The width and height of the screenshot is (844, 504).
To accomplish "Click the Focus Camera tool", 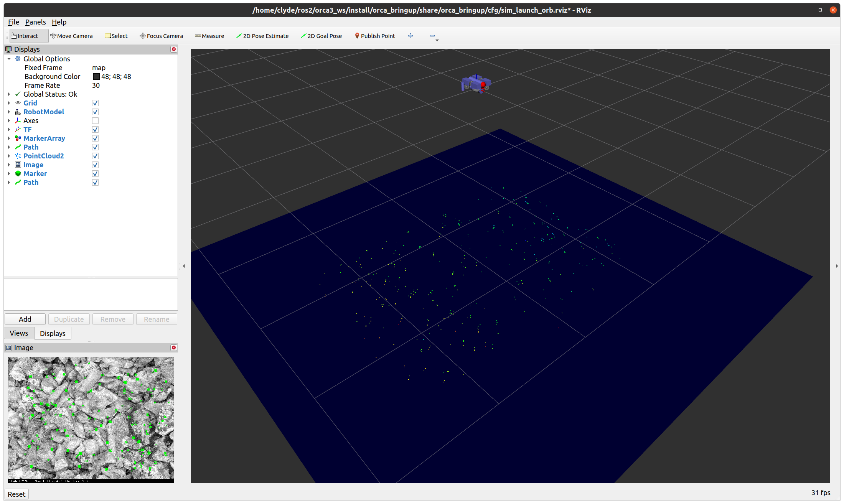I will 161,36.
